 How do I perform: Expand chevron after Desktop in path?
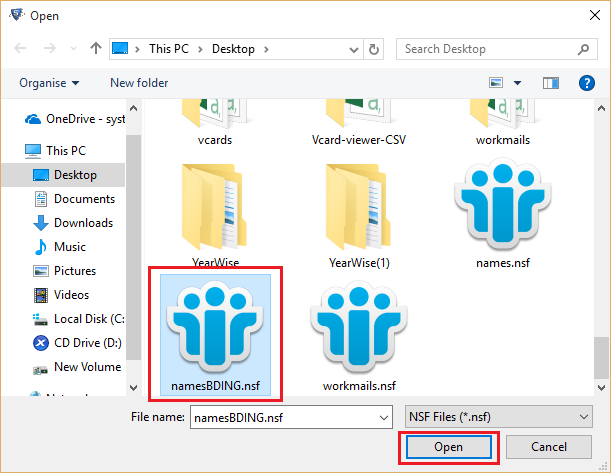266,49
